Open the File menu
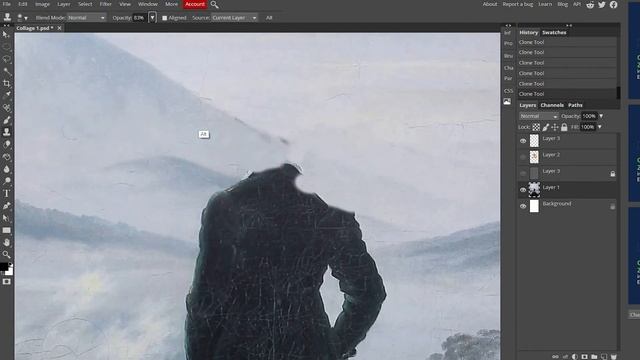This screenshot has width=640, height=360. tap(7, 4)
